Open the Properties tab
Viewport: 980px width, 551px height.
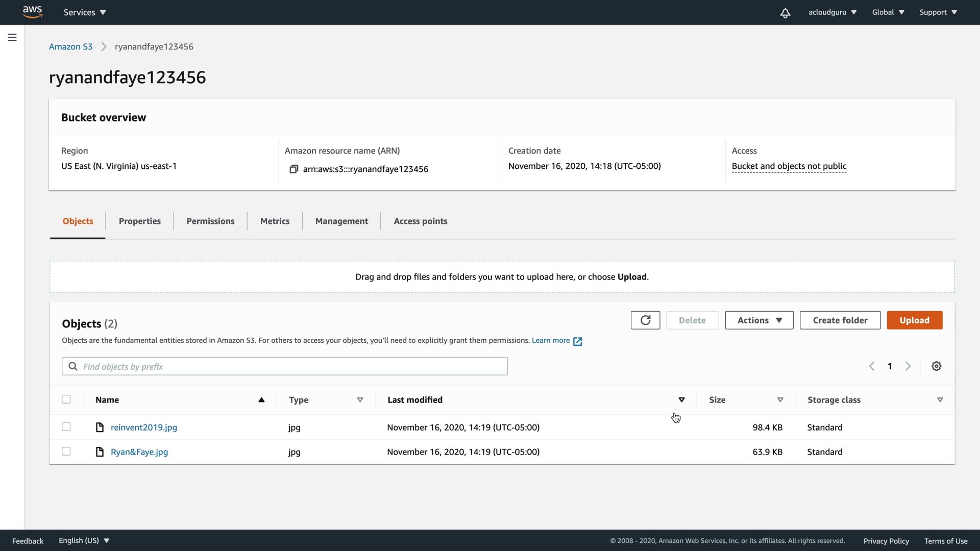(x=139, y=221)
